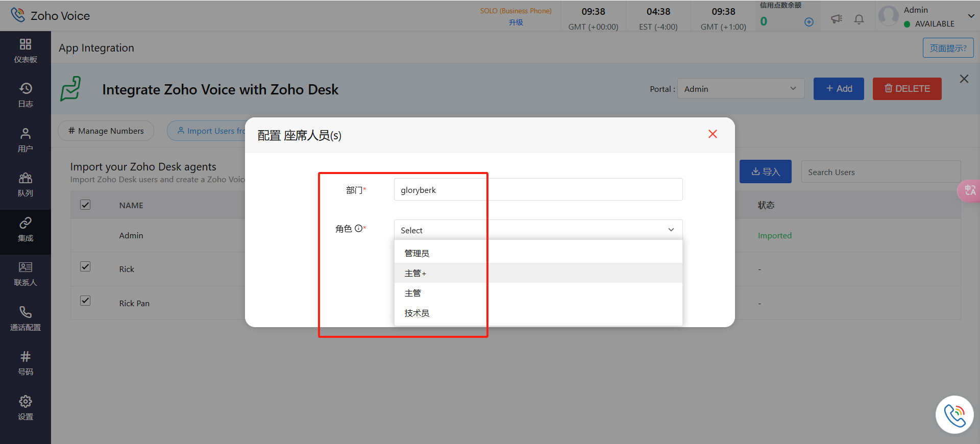The height and width of the screenshot is (444, 980).
Task: Click the red DELETE button
Action: click(907, 89)
